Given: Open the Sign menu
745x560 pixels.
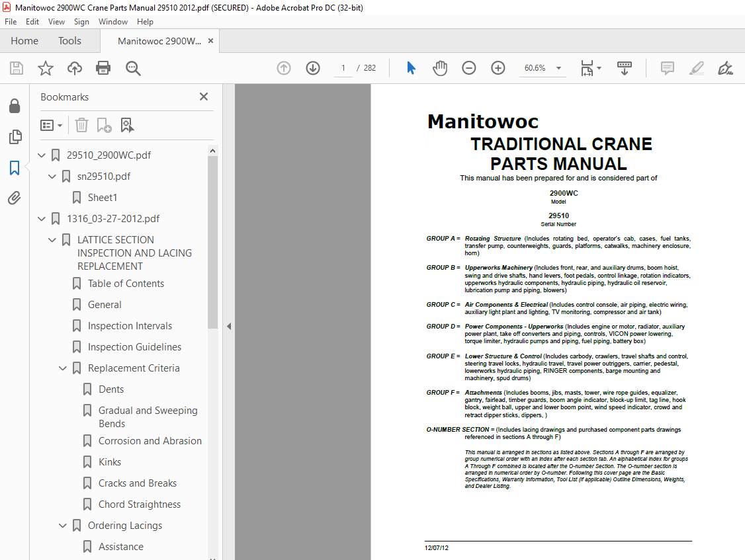Looking at the screenshot, I should tap(81, 22).
